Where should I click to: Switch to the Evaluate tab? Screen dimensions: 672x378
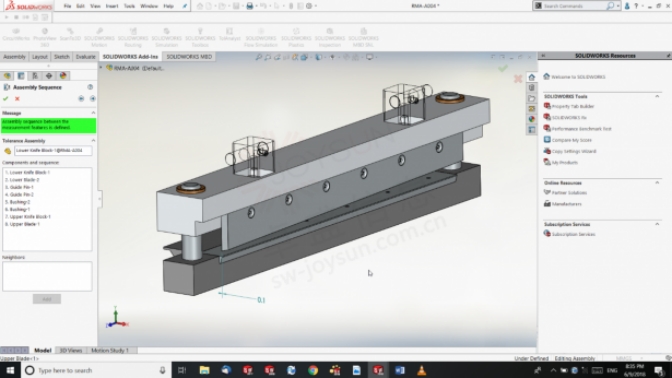(85, 57)
